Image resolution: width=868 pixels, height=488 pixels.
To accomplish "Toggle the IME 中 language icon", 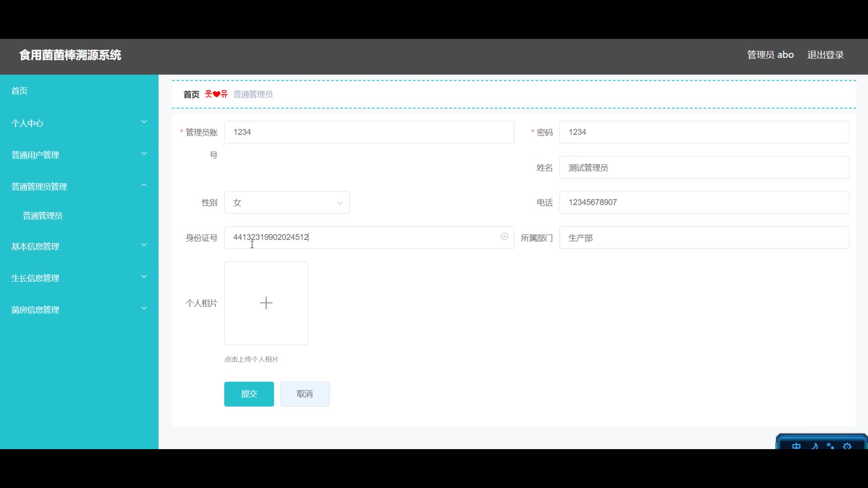I will coord(796,446).
